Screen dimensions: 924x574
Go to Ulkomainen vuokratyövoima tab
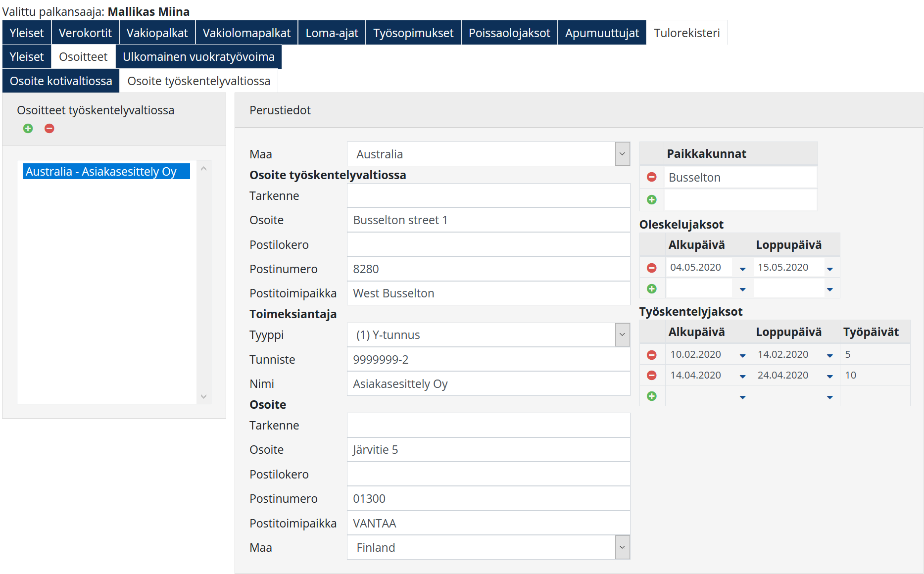click(198, 57)
